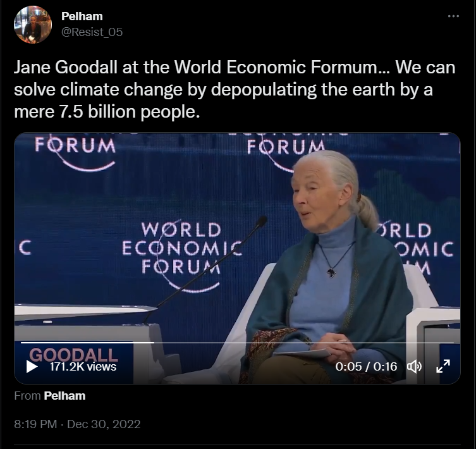Click the GOODALL name caption overlay
Screen dimensions: 476x449
point(73,354)
